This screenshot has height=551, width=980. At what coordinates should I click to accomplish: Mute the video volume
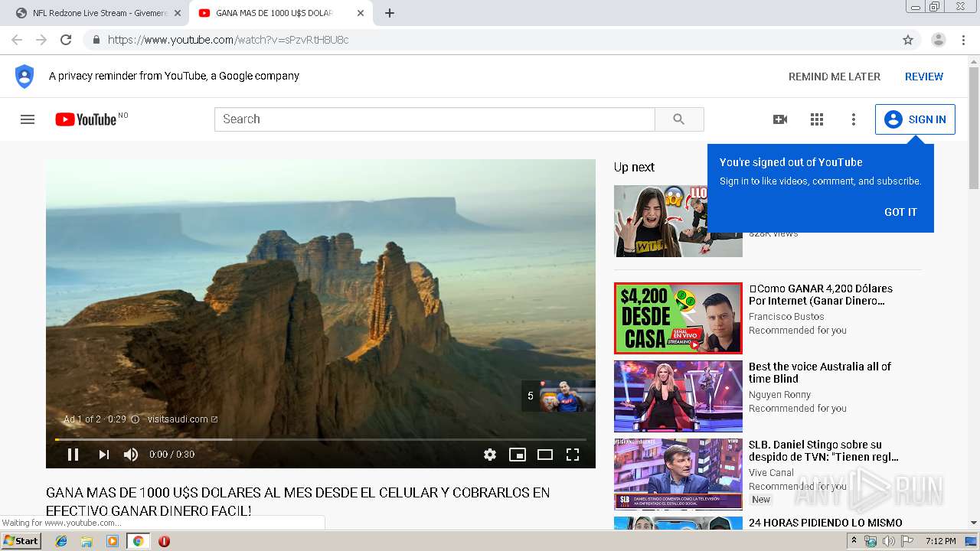[131, 455]
